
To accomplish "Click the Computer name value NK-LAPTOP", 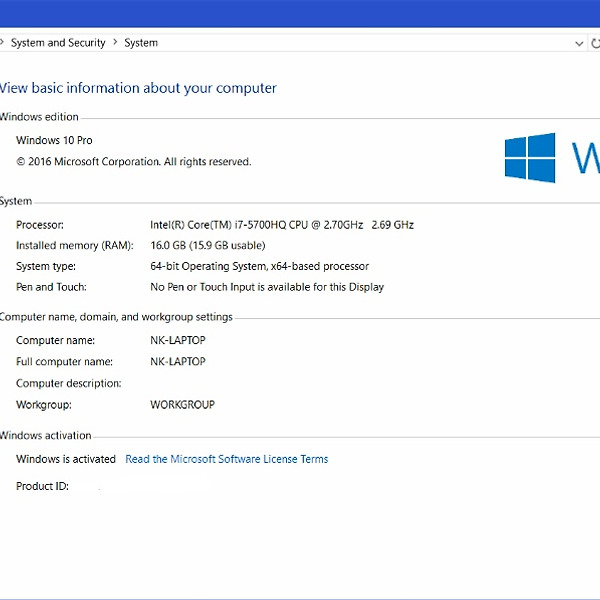I will 177,340.
